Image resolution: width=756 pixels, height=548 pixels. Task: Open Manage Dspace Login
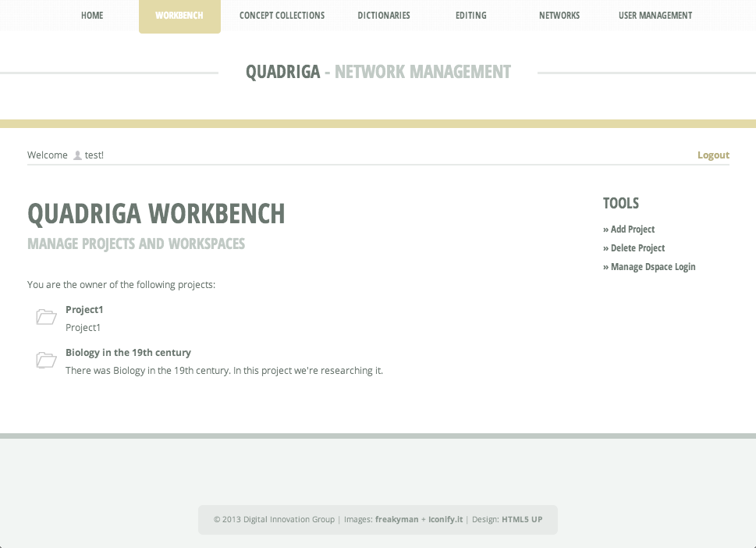[x=653, y=266]
